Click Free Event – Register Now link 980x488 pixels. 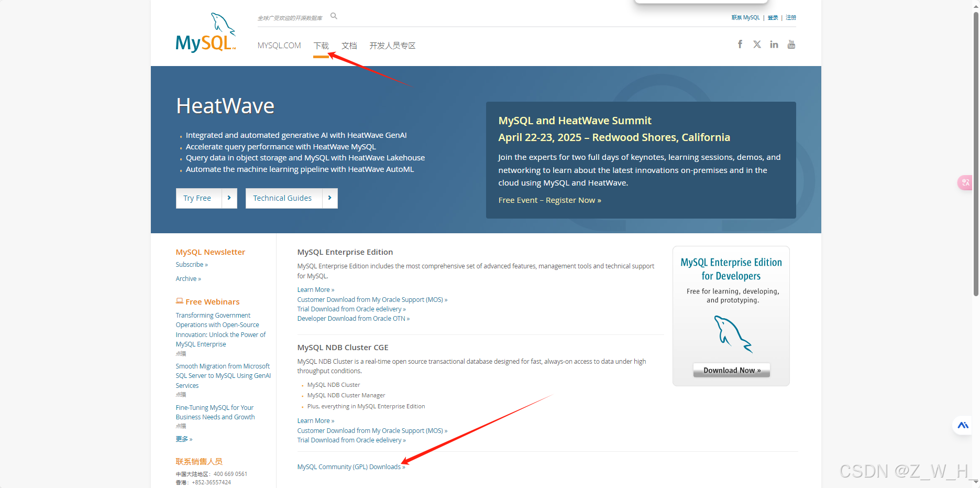click(x=549, y=200)
